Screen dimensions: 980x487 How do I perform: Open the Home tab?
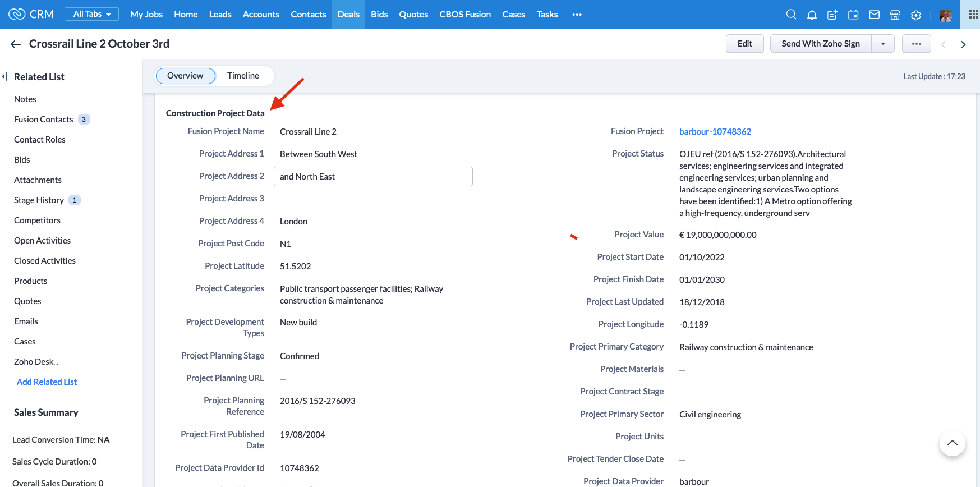pyautogui.click(x=186, y=15)
